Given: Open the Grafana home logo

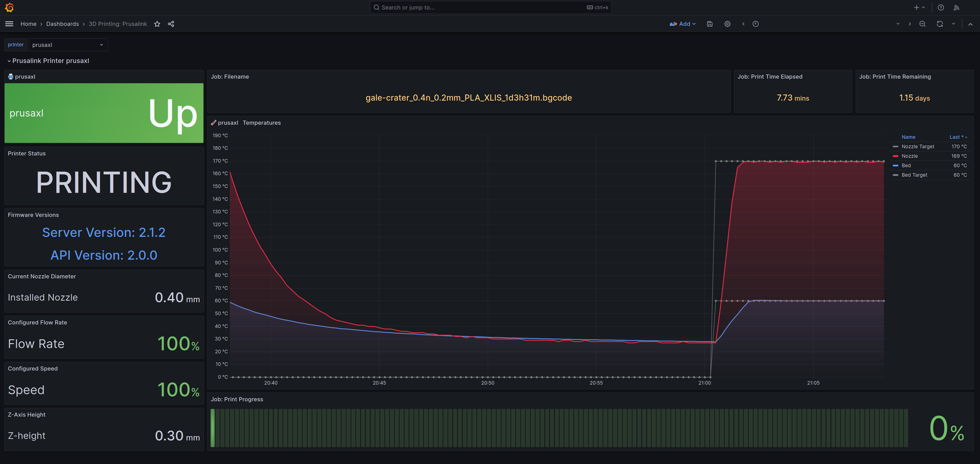Looking at the screenshot, I should (x=9, y=7).
